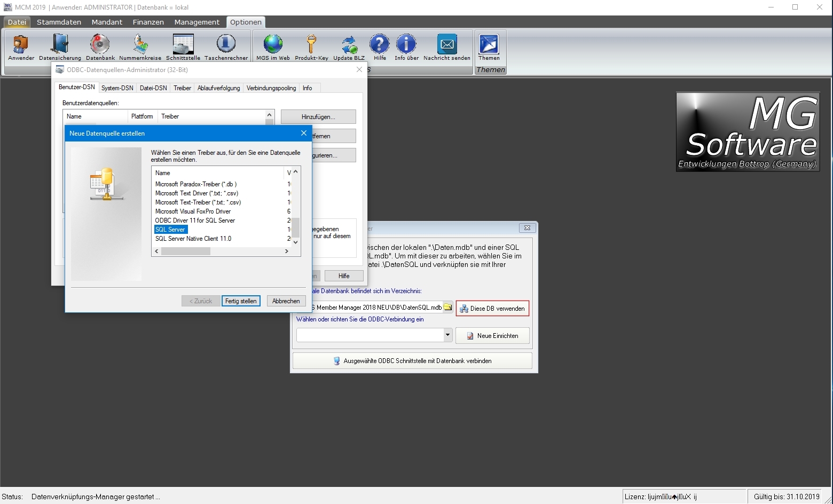
Task: Open the Mandant menu
Action: coord(107,22)
